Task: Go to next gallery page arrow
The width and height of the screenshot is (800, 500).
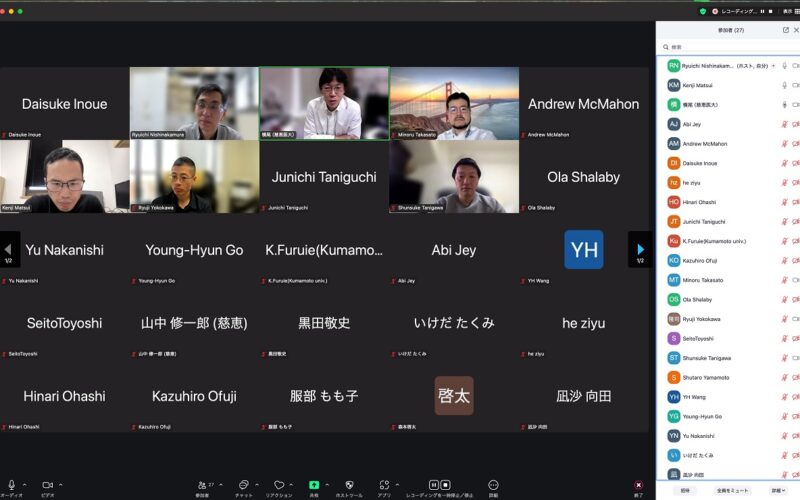Action: click(x=640, y=249)
